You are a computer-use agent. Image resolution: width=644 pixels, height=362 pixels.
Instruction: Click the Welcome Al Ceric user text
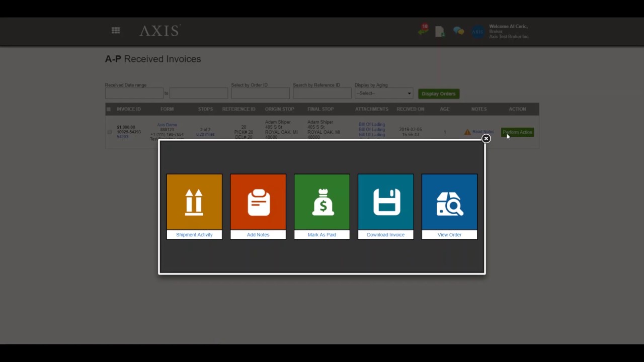coord(508,26)
